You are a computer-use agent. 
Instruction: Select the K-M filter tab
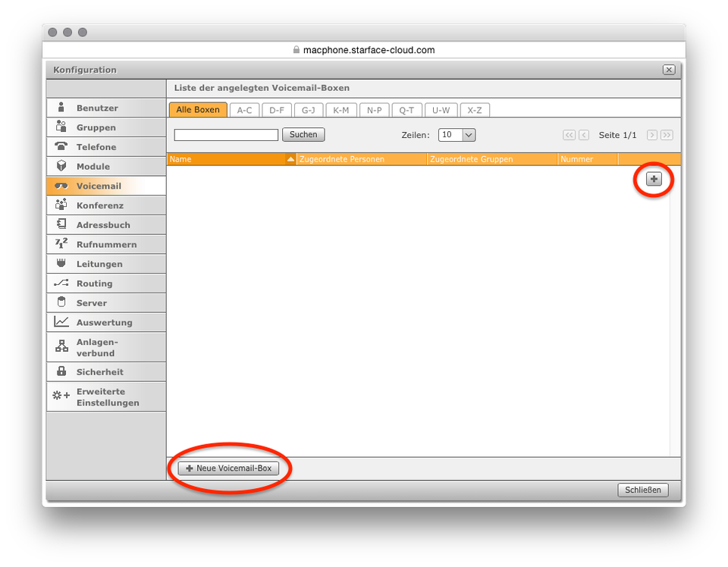tap(341, 109)
